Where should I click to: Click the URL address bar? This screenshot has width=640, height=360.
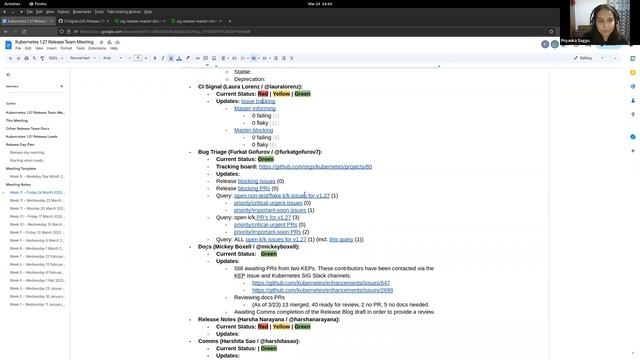pyautogui.click(x=306, y=31)
